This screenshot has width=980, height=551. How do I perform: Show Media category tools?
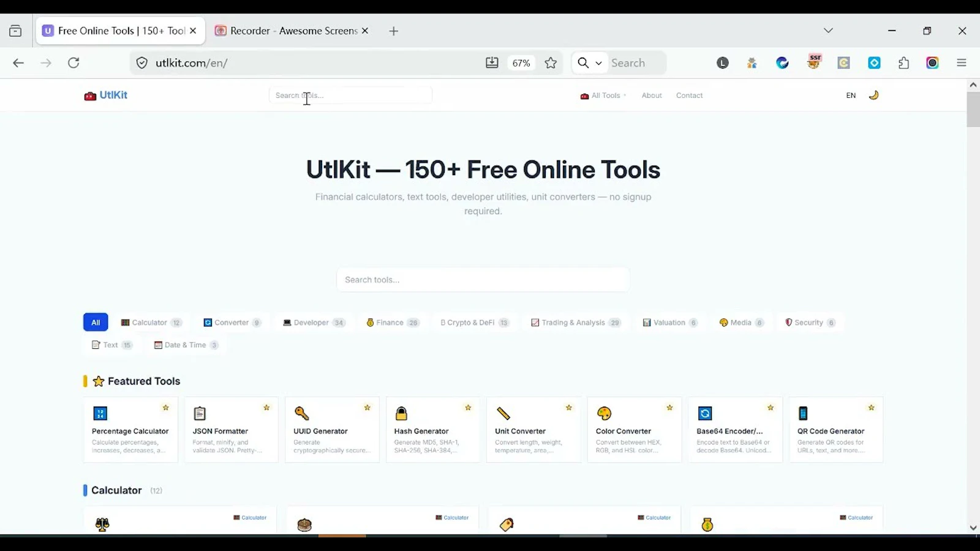click(741, 323)
